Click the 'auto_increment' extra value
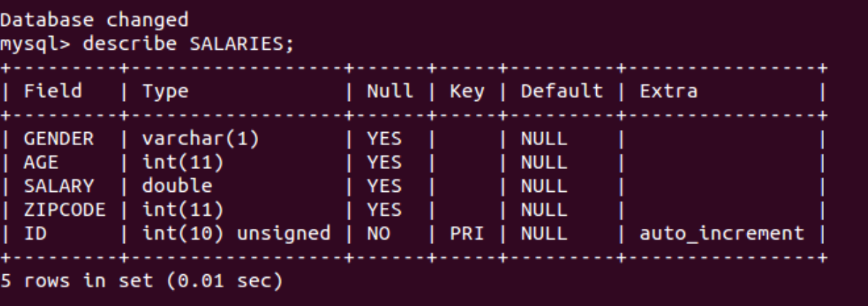This screenshot has width=868, height=306. coord(722,233)
